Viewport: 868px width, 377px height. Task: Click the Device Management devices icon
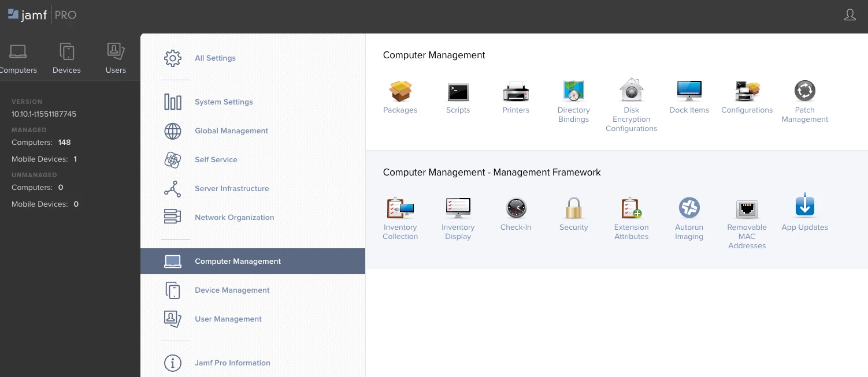point(173,290)
